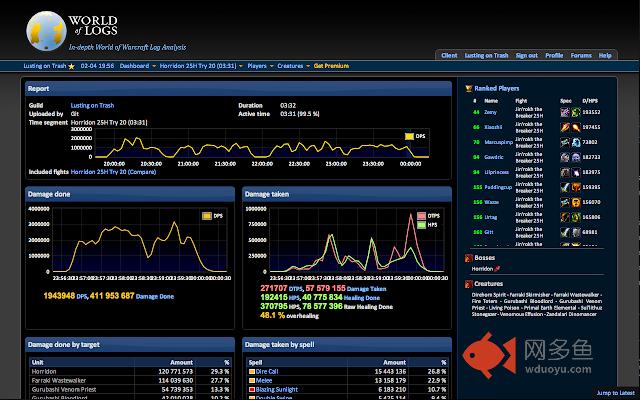Click the first spec icon in rank 66 row

[565, 127]
